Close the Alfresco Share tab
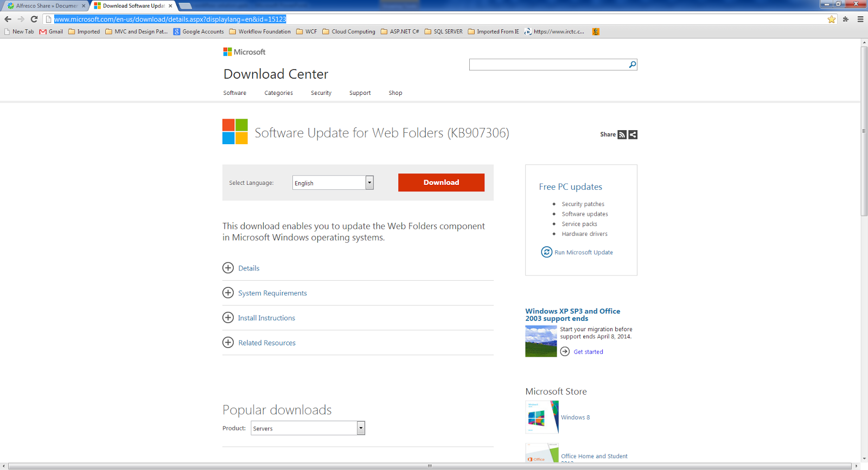Viewport: 868px width, 470px height. 84,6
